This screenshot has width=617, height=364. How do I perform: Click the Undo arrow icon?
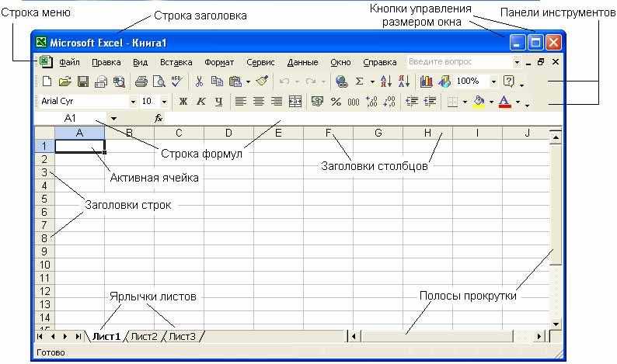click(x=284, y=81)
